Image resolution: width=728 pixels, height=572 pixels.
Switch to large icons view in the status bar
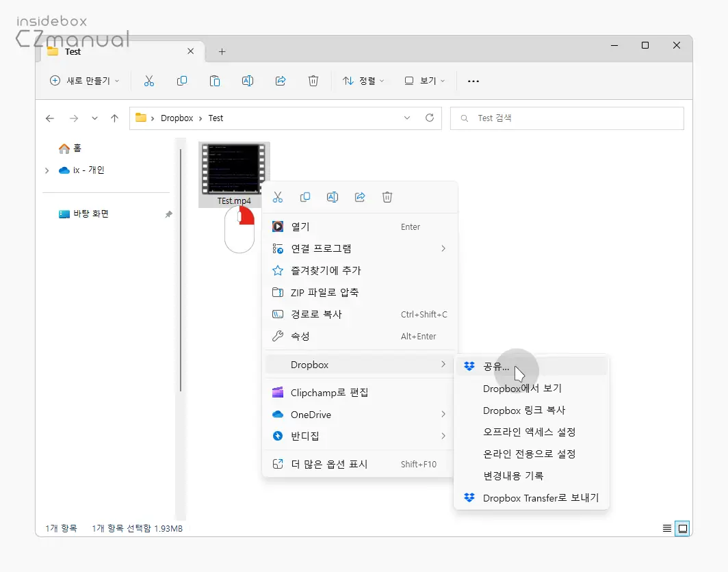click(683, 528)
